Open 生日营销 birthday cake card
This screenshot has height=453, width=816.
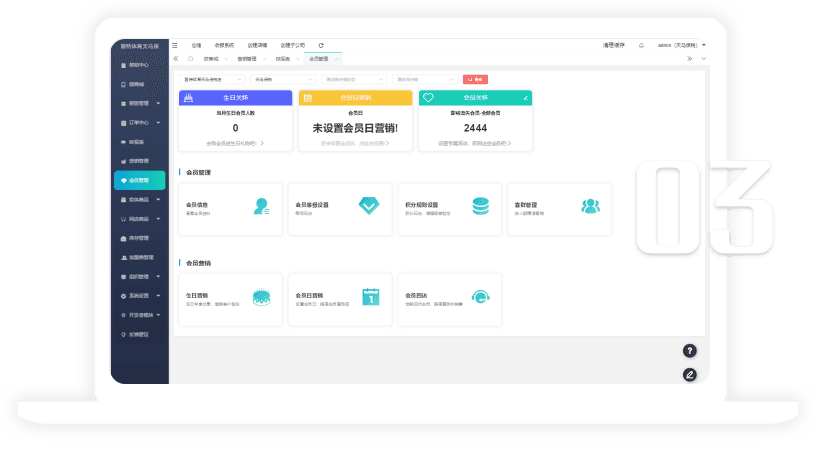click(x=228, y=297)
